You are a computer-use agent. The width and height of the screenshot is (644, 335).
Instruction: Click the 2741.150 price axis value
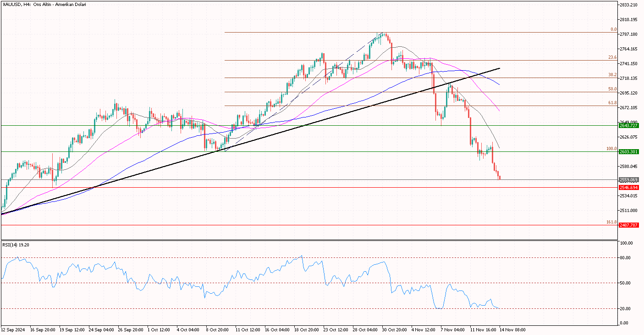coord(629,64)
